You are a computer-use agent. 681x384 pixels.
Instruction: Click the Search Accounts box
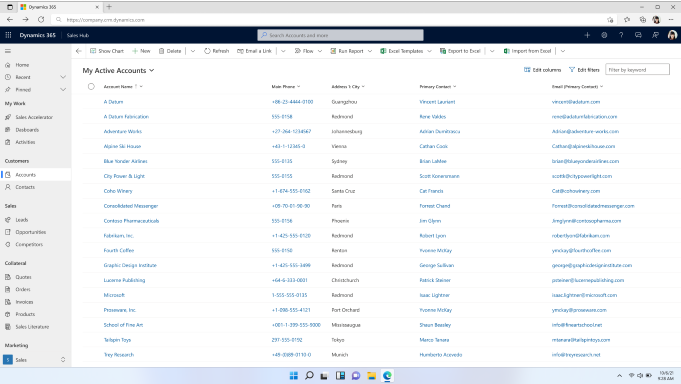pyautogui.click(x=340, y=35)
